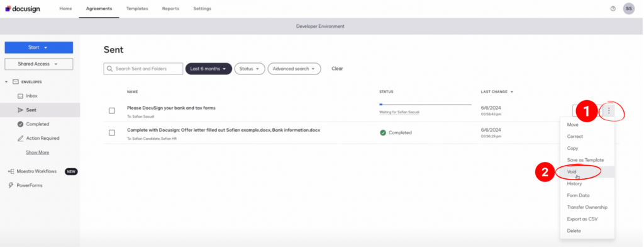Click the Maestro Workflows icon

11,171
